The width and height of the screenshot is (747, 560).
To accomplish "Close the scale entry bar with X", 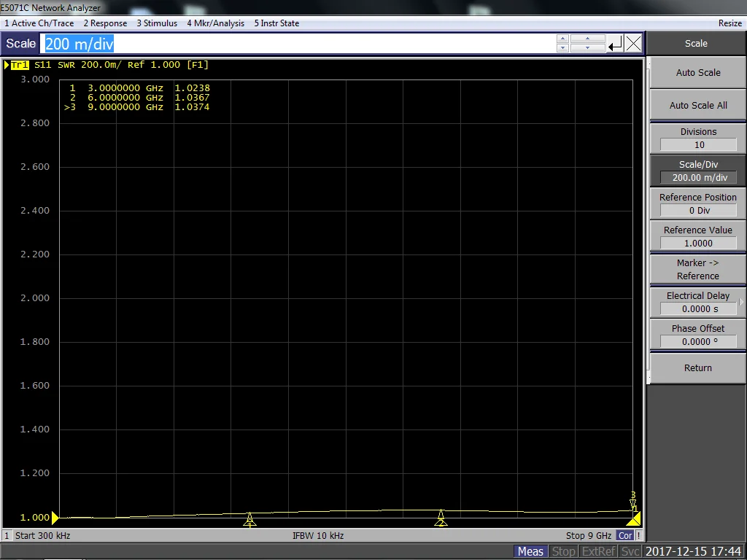I will 634,44.
